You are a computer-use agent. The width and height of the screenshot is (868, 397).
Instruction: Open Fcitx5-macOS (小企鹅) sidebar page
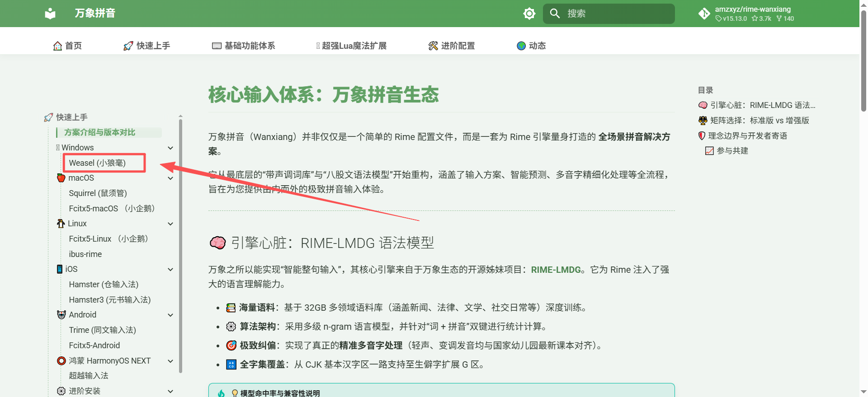click(112, 209)
